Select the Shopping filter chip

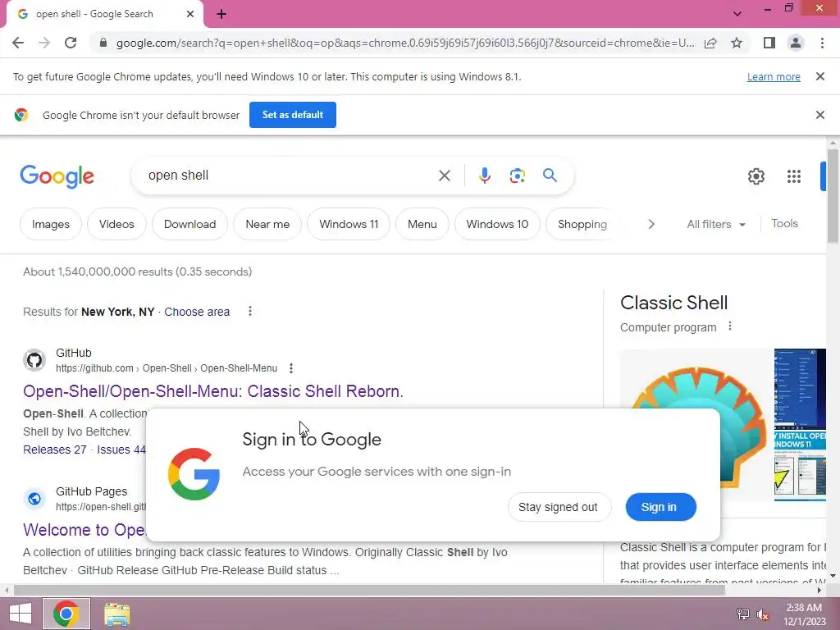[x=582, y=224]
